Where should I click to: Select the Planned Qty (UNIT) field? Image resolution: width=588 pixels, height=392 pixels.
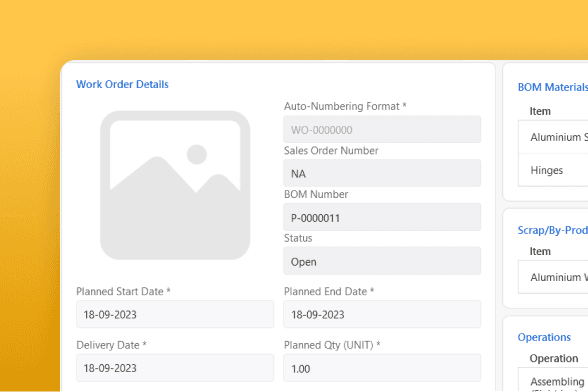pos(382,368)
